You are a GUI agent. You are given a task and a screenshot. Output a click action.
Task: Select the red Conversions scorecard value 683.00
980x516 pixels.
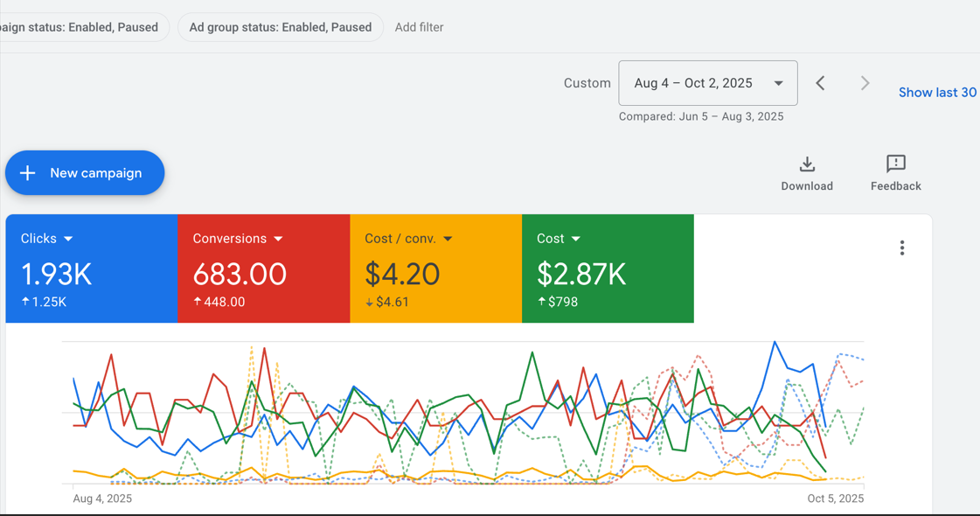[240, 275]
